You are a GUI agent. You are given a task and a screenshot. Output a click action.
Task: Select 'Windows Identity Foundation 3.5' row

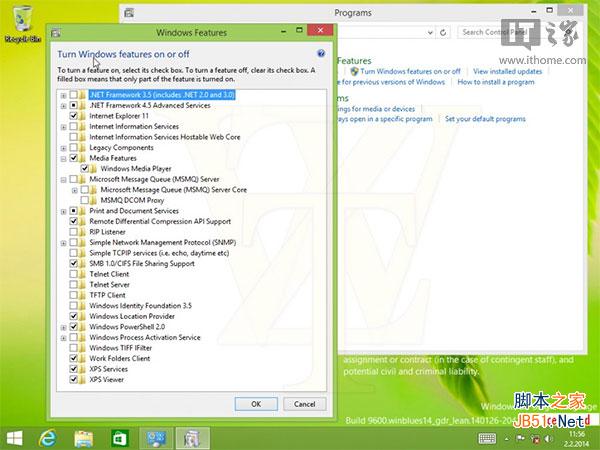click(x=140, y=306)
